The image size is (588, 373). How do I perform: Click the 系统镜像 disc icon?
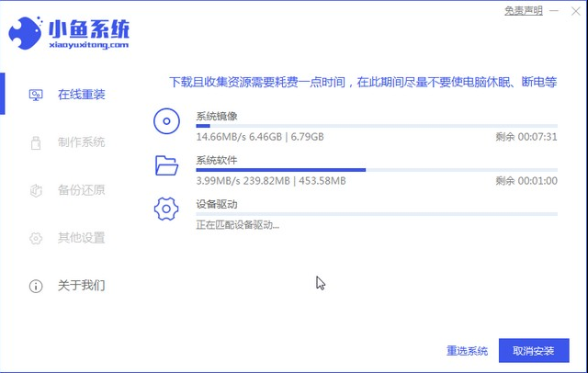pyautogui.click(x=166, y=121)
